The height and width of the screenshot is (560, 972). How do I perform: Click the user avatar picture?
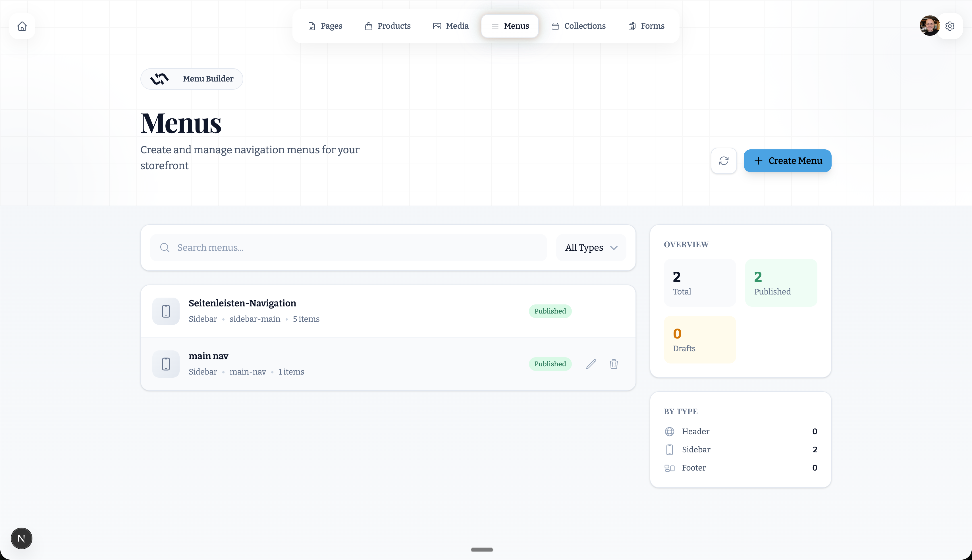(929, 26)
